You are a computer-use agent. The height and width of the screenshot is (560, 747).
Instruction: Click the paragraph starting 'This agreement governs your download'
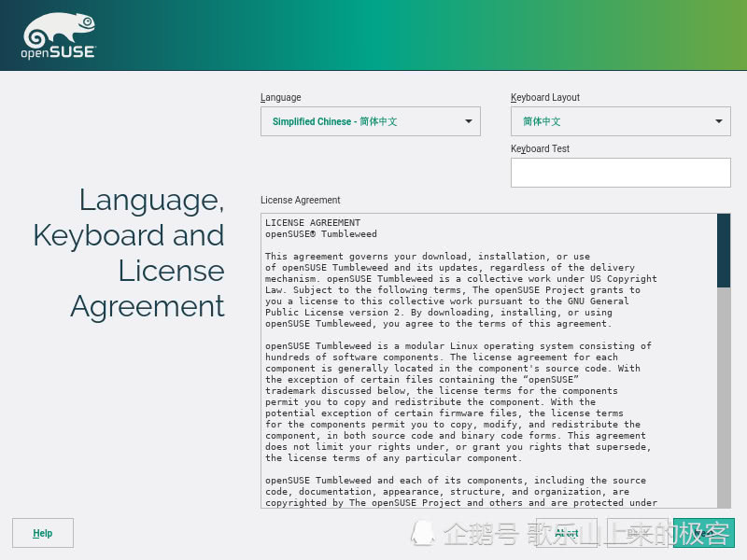click(x=460, y=289)
